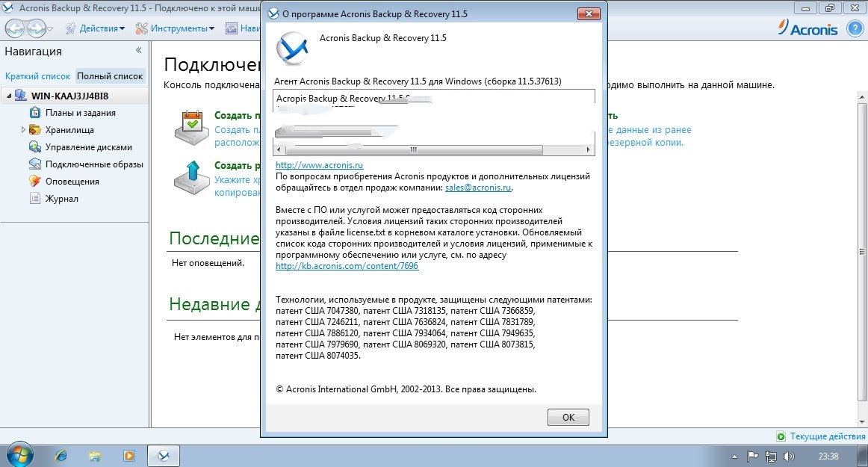Image resolution: width=868 pixels, height=467 pixels.
Task: Open Управление дисками
Action: point(89,147)
